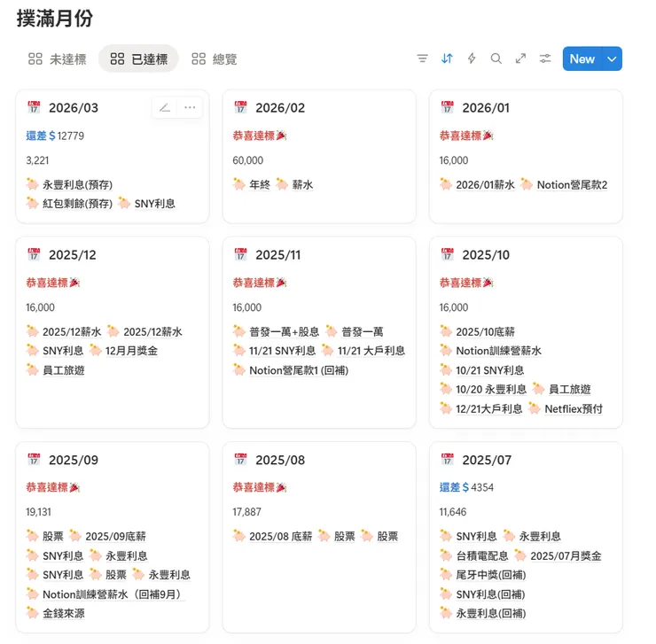656x644 pixels.
Task: Click the 還差 $12779 text
Action: pos(55,136)
